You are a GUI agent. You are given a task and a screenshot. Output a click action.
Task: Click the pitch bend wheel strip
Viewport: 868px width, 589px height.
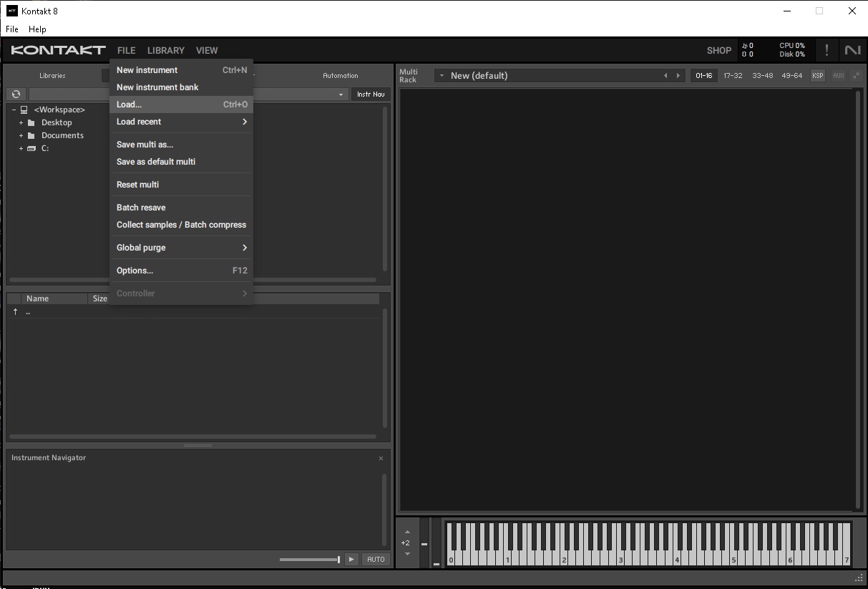click(x=424, y=543)
